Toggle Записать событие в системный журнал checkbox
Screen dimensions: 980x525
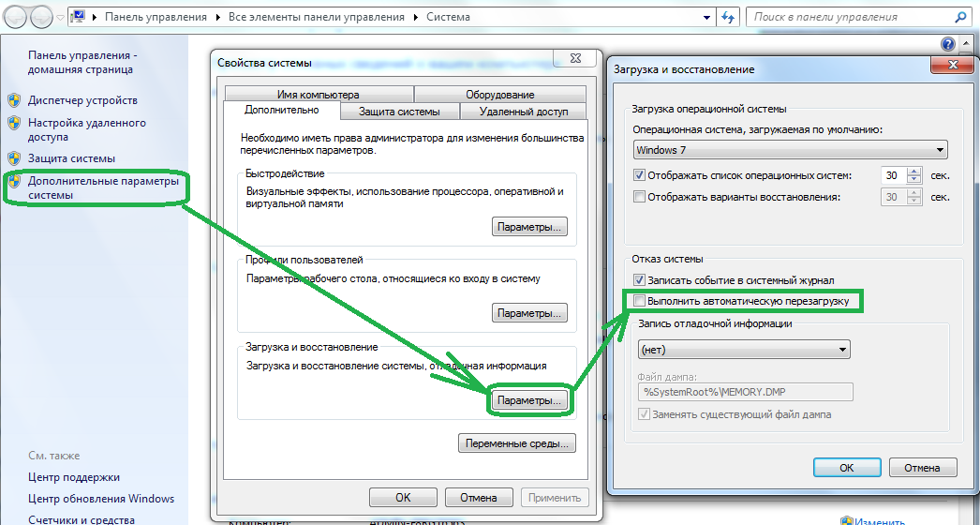click(x=639, y=280)
